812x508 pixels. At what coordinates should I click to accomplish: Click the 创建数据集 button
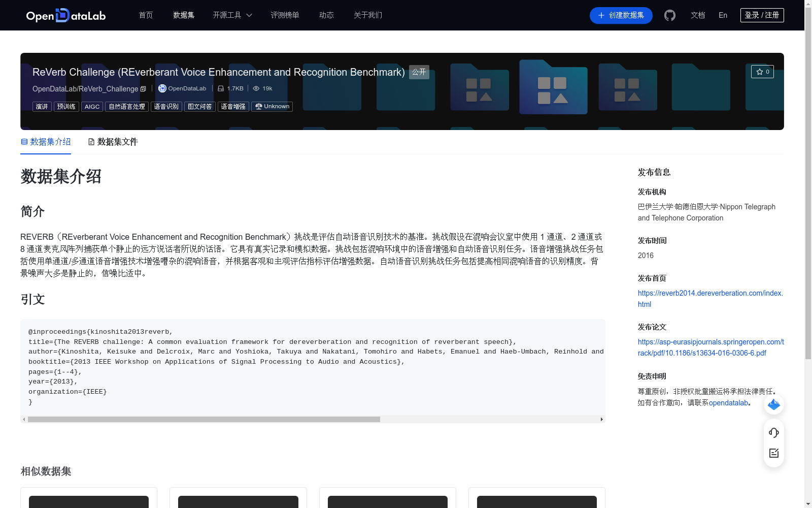pyautogui.click(x=621, y=15)
